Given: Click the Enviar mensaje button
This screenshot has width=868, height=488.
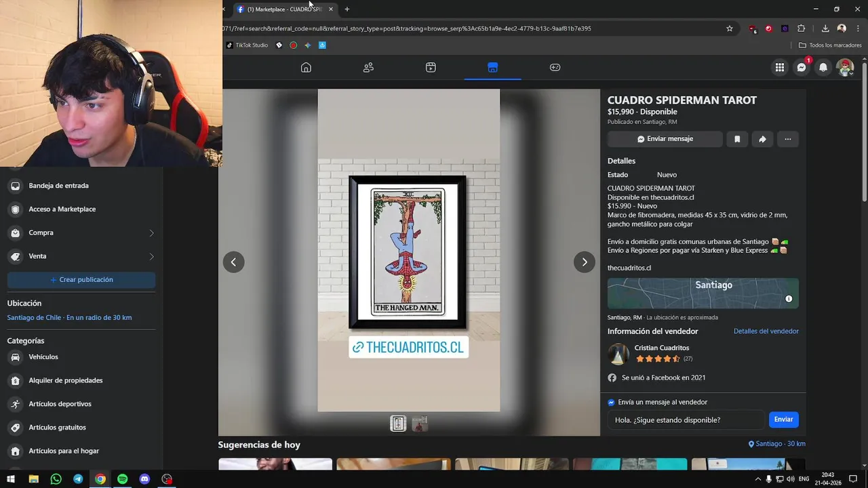Looking at the screenshot, I should (x=665, y=139).
